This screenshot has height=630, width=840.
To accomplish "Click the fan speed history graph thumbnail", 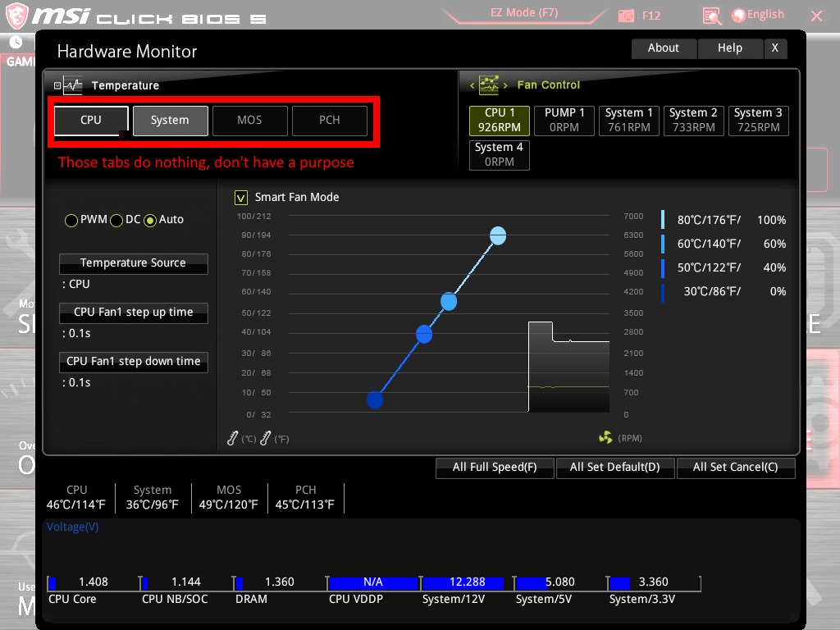I will pos(568,367).
